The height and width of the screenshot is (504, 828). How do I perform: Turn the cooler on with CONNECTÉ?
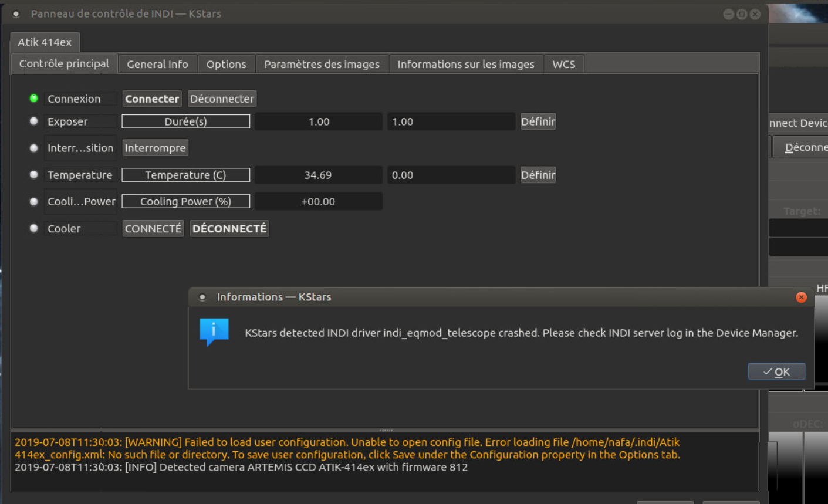click(x=153, y=228)
